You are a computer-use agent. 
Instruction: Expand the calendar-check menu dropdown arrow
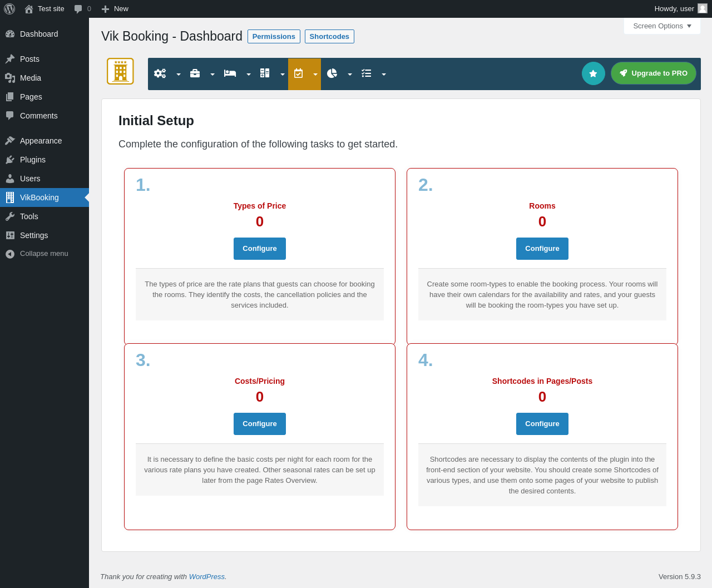click(315, 75)
